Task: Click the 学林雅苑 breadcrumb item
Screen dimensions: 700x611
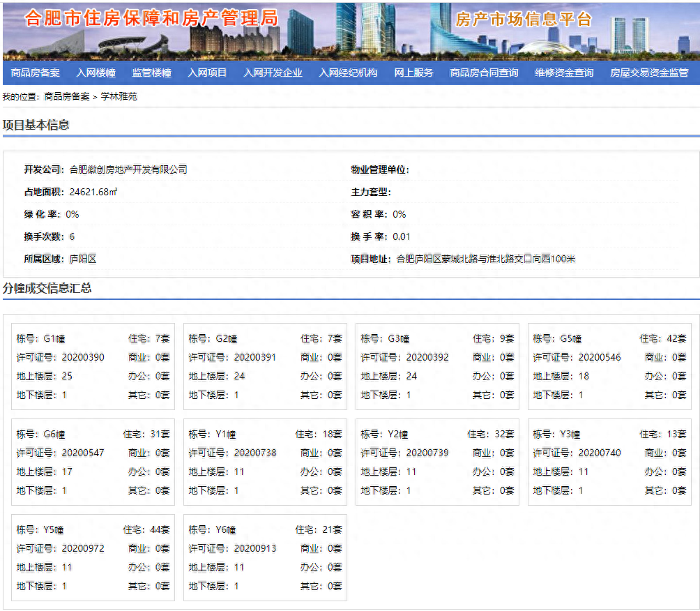Action: [119, 97]
